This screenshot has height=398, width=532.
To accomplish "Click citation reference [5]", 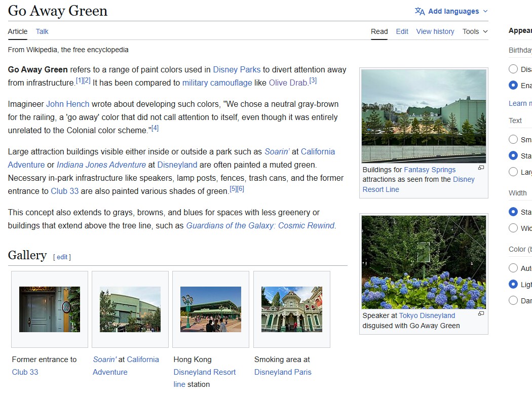I will 233,188.
